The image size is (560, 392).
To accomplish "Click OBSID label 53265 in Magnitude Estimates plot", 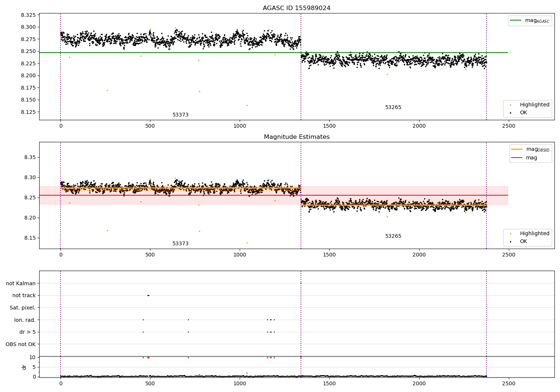I will 393,236.
